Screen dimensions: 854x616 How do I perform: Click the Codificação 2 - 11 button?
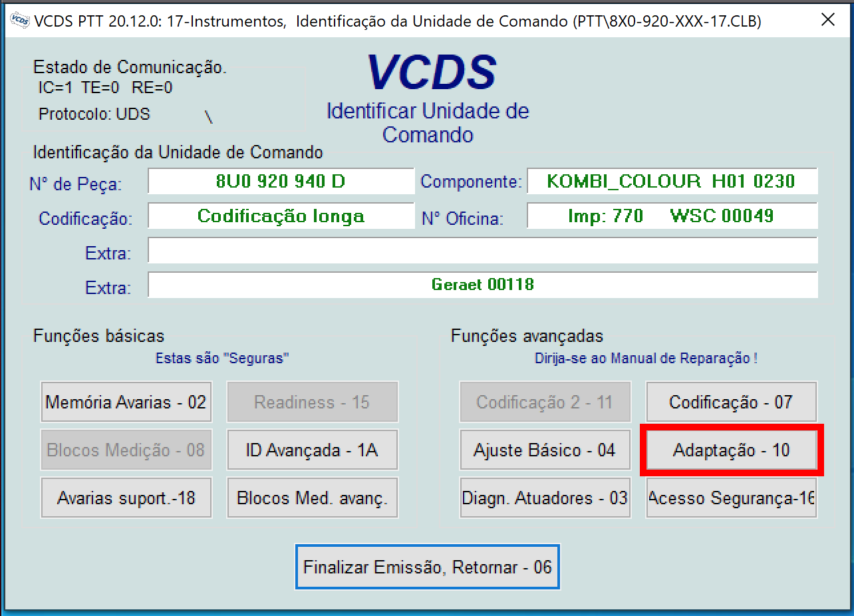pos(545,402)
